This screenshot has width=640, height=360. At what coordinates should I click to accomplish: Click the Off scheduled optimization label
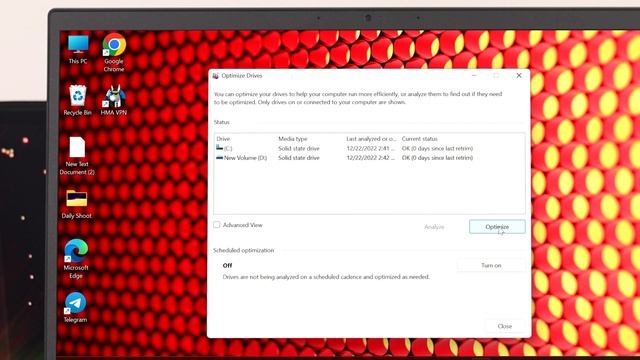[x=227, y=265]
